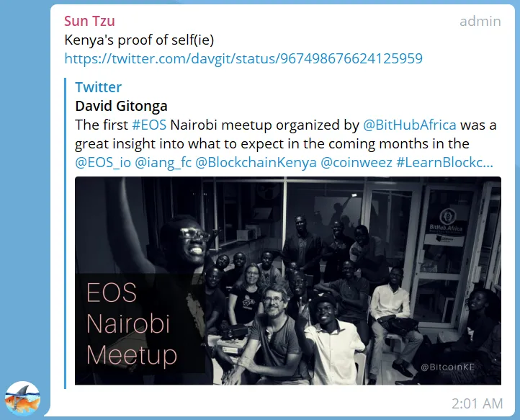Screen dimensions: 520x420
Task: Open the goldfish shark-fin avatar profile
Action: pos(22,398)
